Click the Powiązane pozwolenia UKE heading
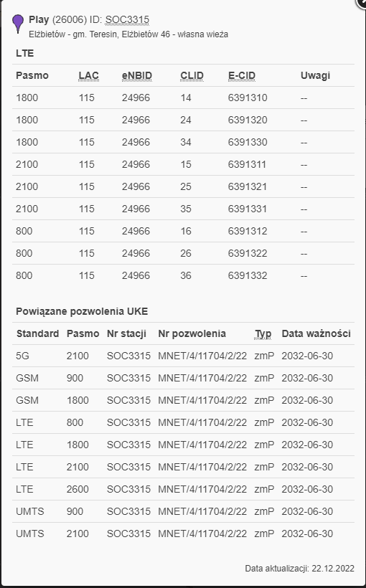This screenshot has height=588, width=366. click(x=82, y=311)
